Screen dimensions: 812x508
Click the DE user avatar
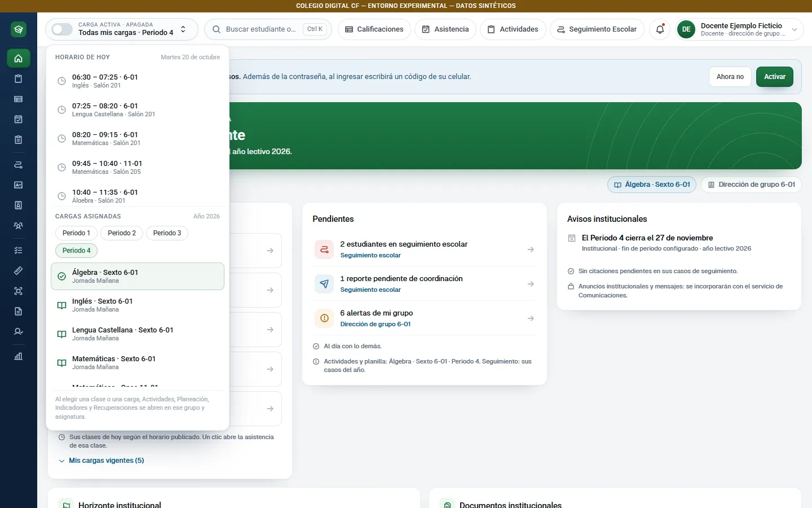686,29
